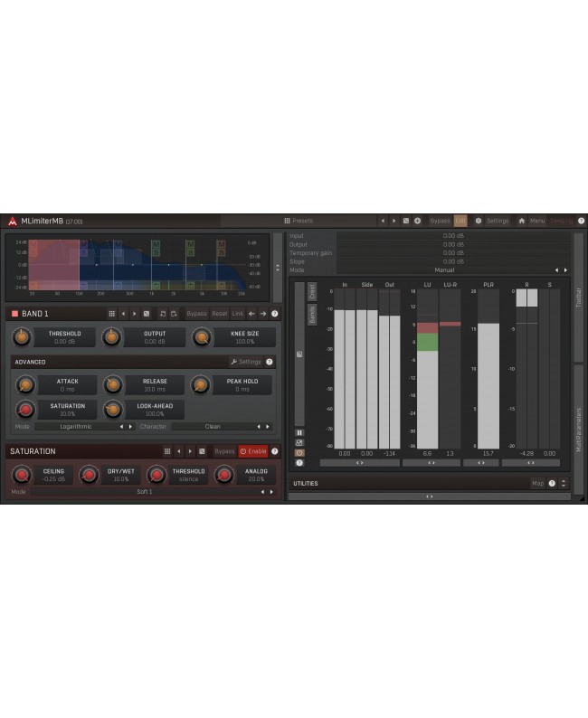Expand graph height using side arrows

(x=278, y=268)
